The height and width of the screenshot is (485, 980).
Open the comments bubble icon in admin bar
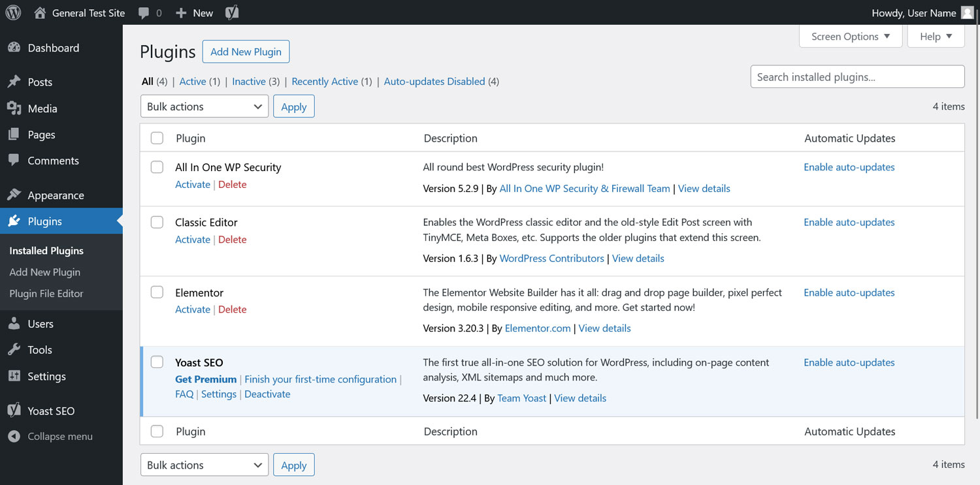click(x=144, y=12)
